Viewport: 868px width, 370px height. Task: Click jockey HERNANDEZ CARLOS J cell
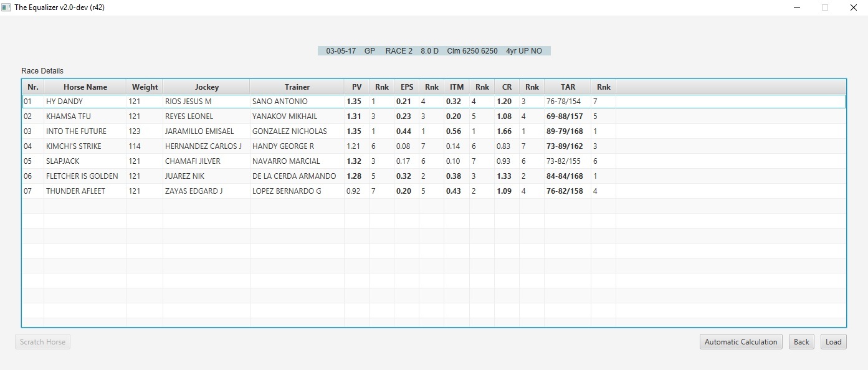coord(206,146)
